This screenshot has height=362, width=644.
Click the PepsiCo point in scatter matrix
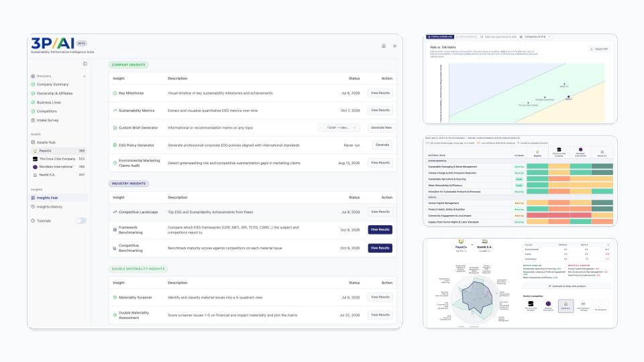568,97
